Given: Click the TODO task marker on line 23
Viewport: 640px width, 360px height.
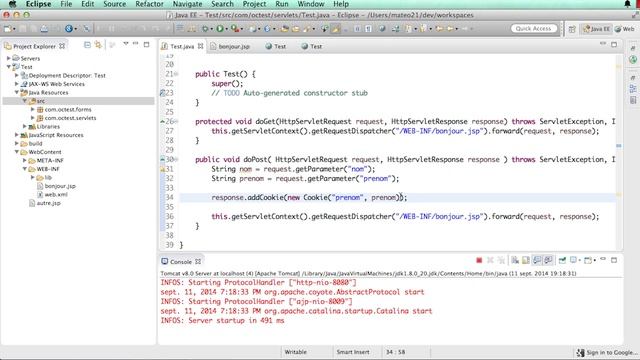Looking at the screenshot, I should pyautogui.click(x=162, y=93).
